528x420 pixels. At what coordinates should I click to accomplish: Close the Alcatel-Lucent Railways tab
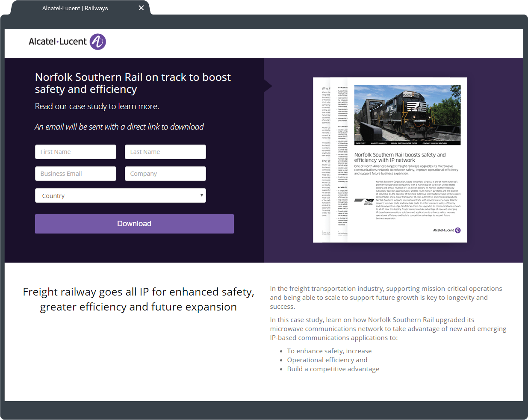coord(141,8)
